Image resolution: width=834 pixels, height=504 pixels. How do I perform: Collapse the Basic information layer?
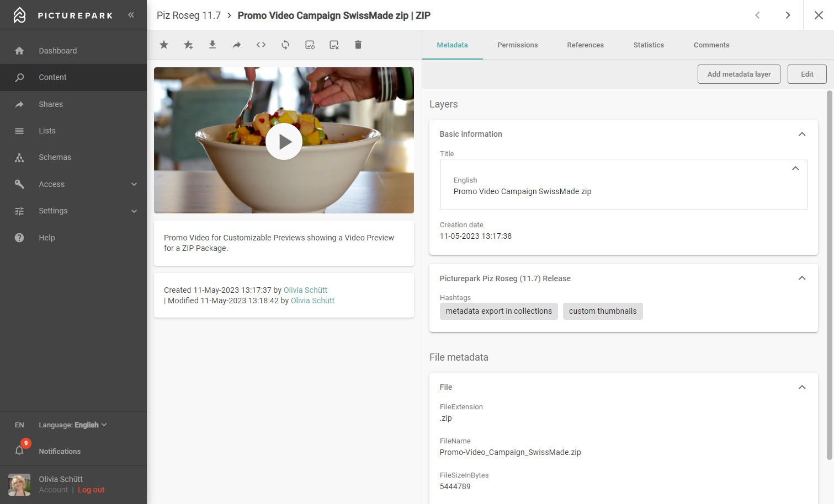point(802,134)
